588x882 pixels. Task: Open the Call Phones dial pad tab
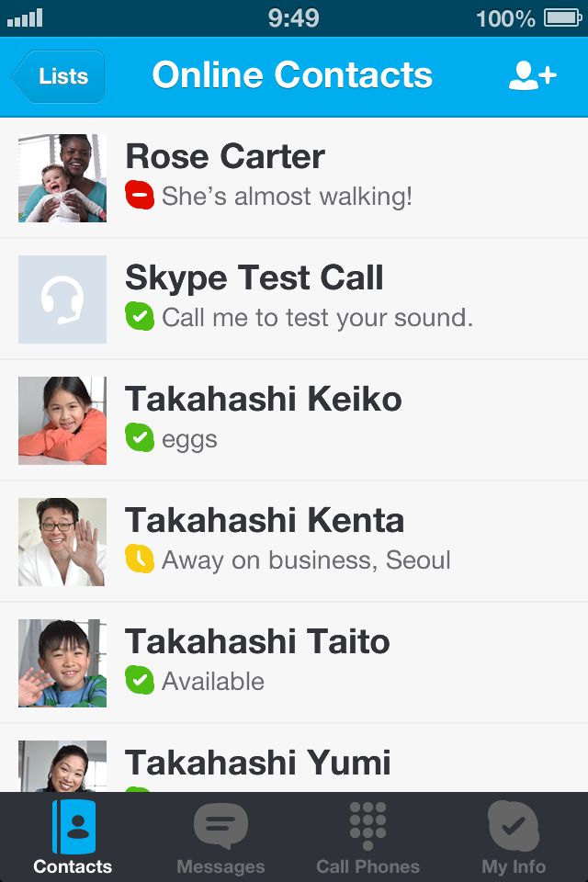click(x=367, y=837)
